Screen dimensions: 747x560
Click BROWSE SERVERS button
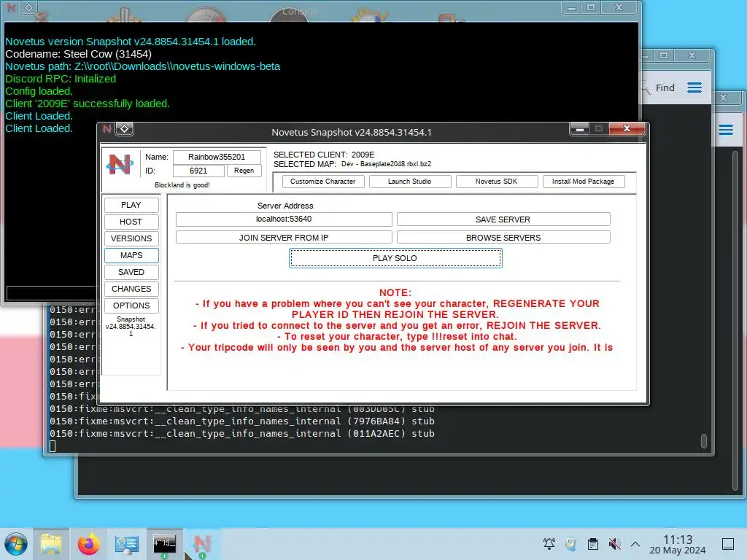[503, 238]
